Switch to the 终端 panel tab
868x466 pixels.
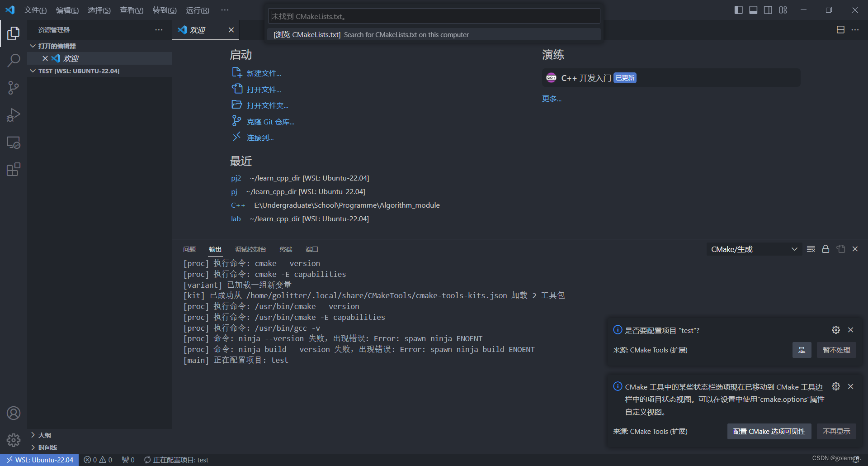pyautogui.click(x=286, y=249)
